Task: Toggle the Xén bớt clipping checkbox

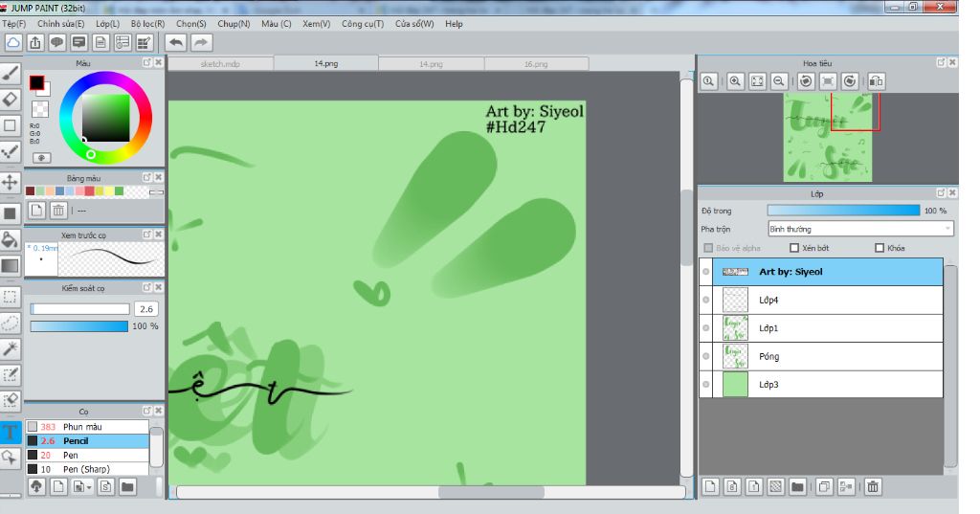Action: point(794,248)
